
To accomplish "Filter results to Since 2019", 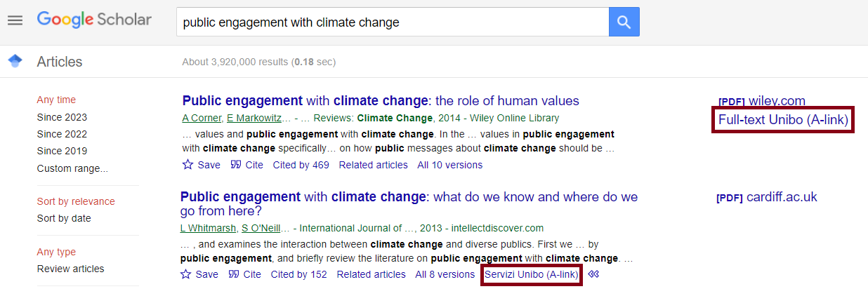I will 62,151.
